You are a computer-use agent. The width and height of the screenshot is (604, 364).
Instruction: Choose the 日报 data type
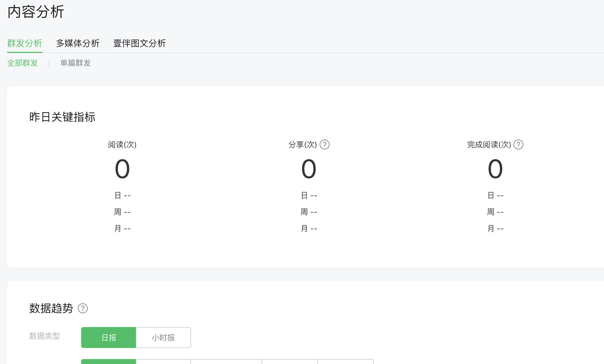click(x=108, y=338)
